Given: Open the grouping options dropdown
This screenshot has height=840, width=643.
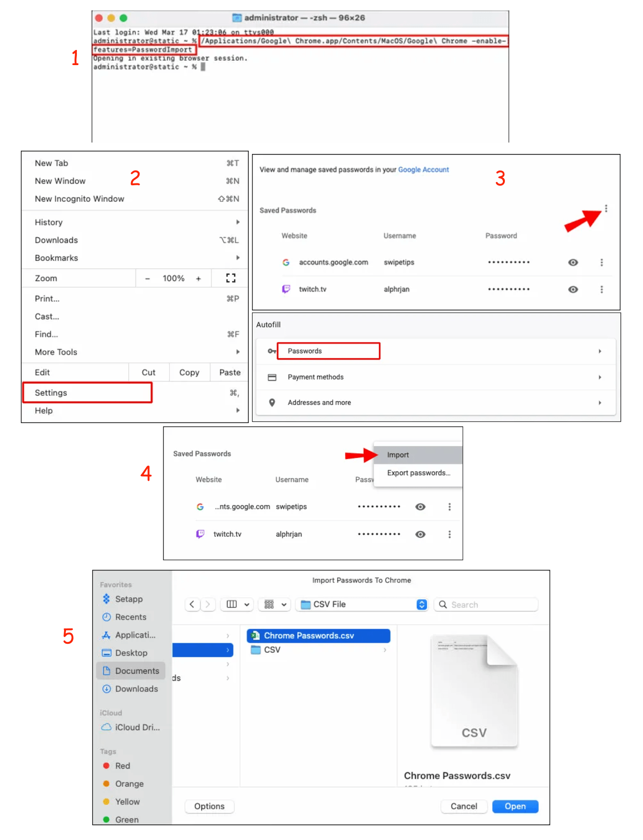Looking at the screenshot, I should pos(274,604).
